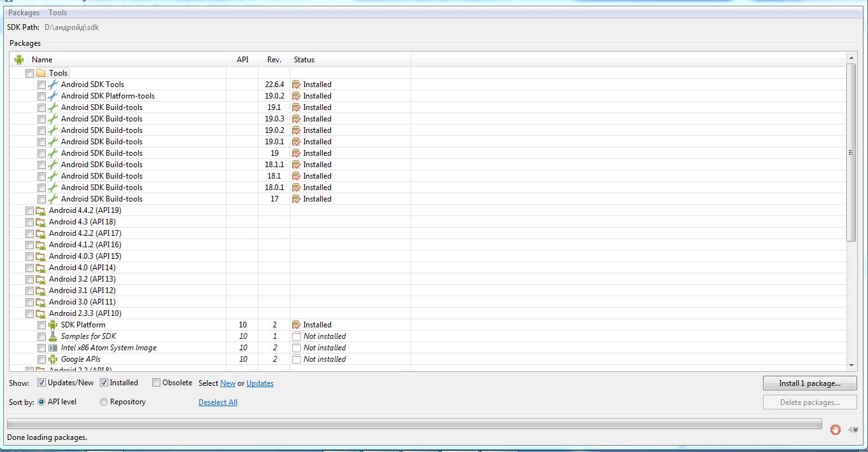Click the Tools folder icon
The height and width of the screenshot is (452, 868).
tap(41, 73)
